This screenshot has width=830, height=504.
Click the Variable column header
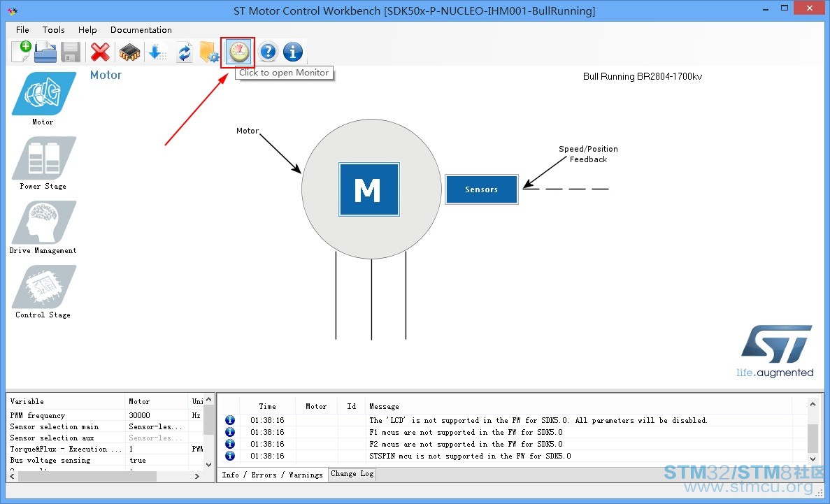point(66,401)
